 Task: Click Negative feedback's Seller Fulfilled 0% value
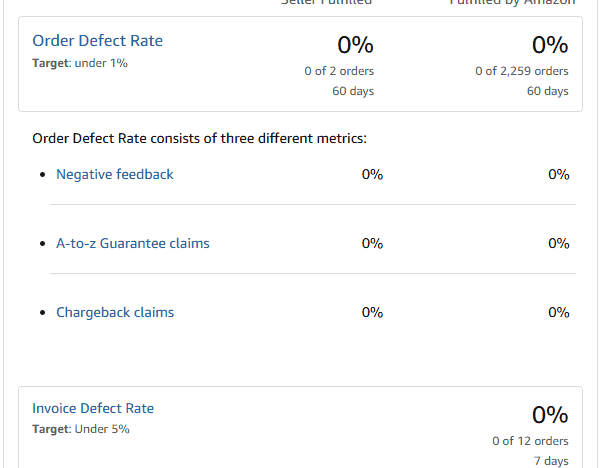pos(372,174)
